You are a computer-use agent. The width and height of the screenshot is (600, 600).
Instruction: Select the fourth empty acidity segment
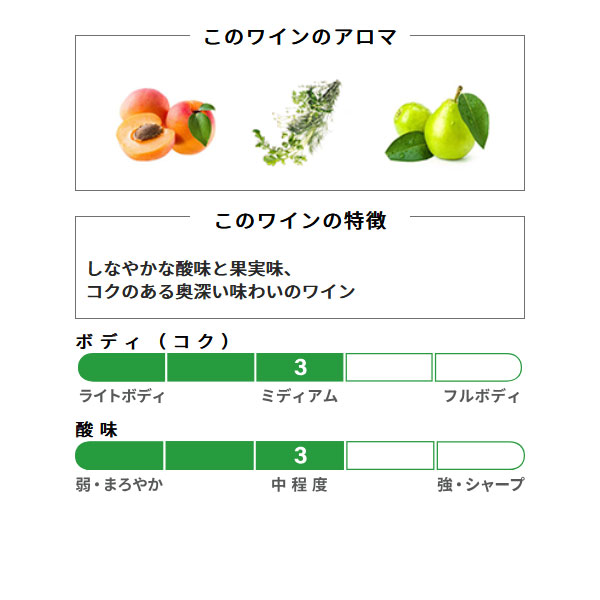(x=390, y=455)
